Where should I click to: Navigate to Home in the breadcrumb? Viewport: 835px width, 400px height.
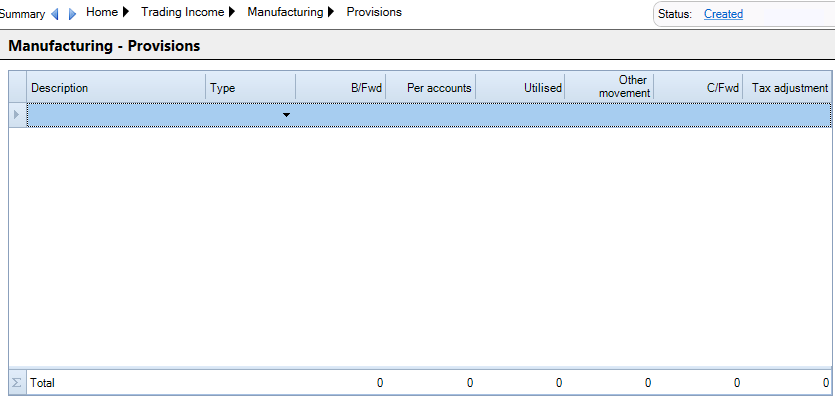[x=102, y=12]
